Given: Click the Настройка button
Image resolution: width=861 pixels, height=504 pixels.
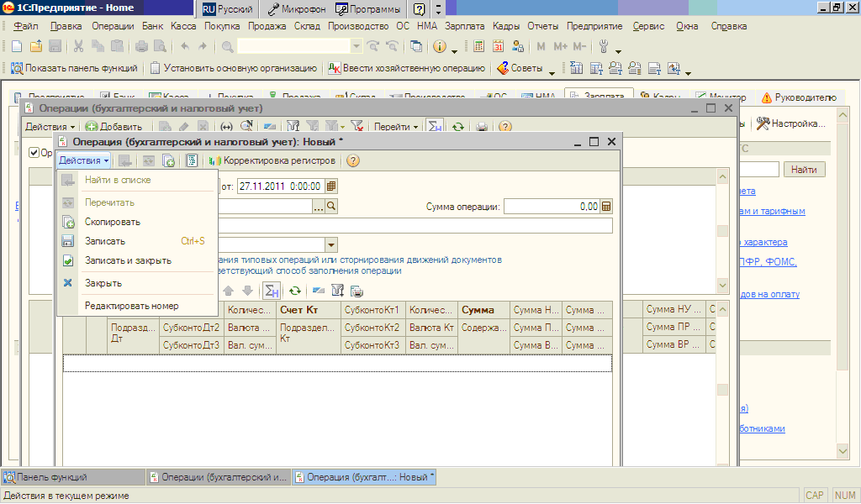Looking at the screenshot, I should 790,123.
